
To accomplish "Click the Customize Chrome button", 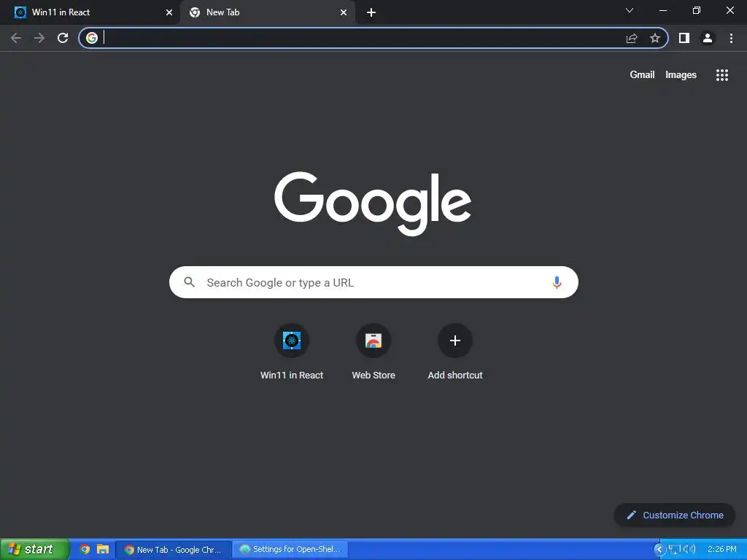I will (x=675, y=516).
